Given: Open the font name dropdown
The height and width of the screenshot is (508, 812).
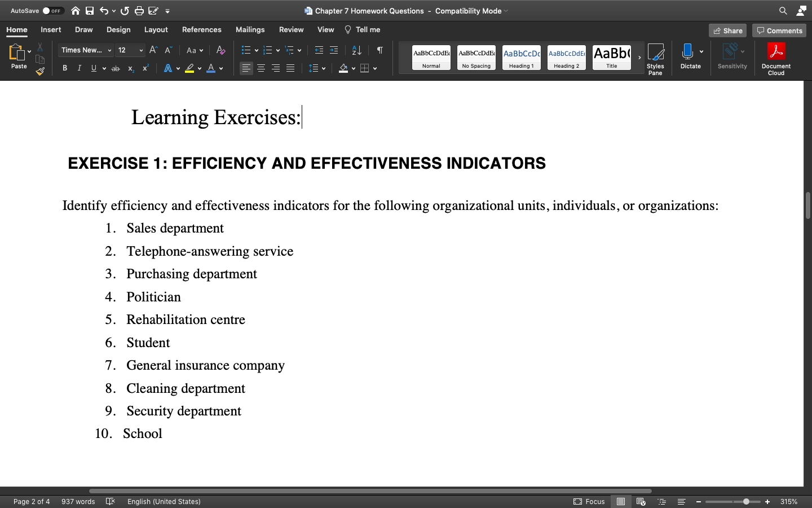Looking at the screenshot, I should [x=109, y=50].
